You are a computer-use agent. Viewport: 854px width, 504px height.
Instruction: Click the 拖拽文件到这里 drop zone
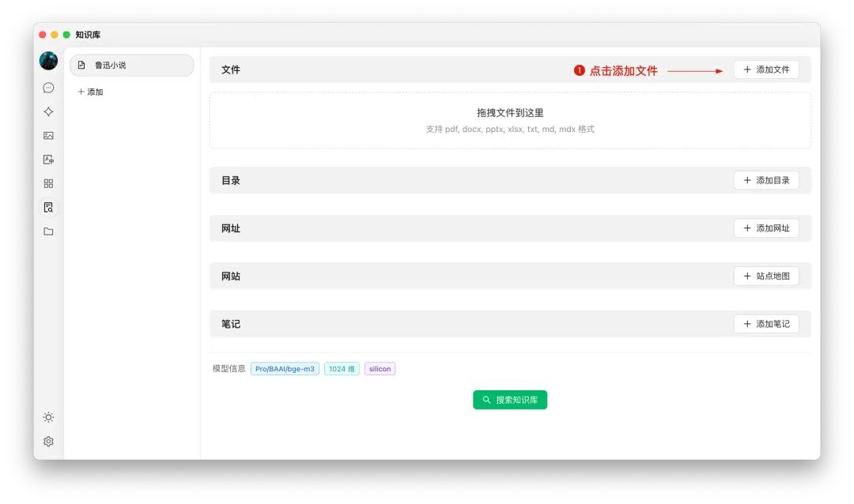[510, 120]
